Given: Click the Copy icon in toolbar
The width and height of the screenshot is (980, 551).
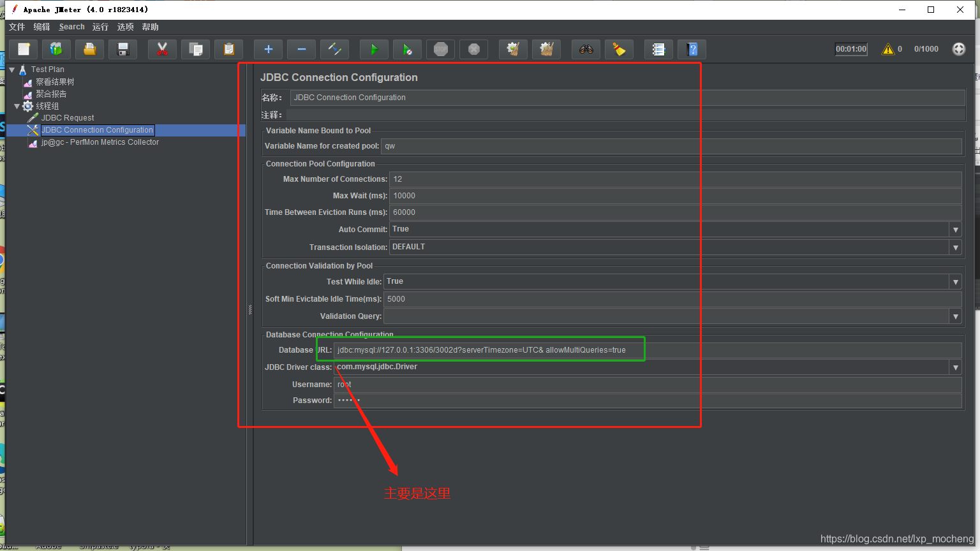Looking at the screenshot, I should [x=196, y=49].
